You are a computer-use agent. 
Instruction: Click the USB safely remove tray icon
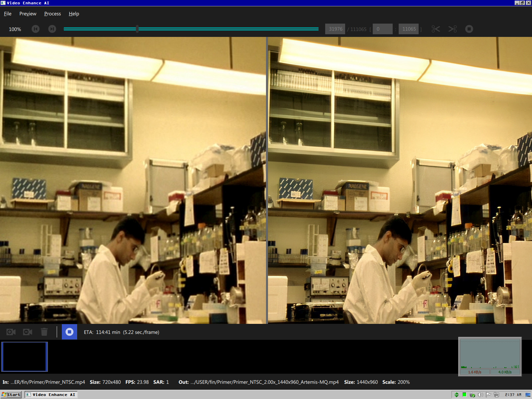[x=472, y=395]
